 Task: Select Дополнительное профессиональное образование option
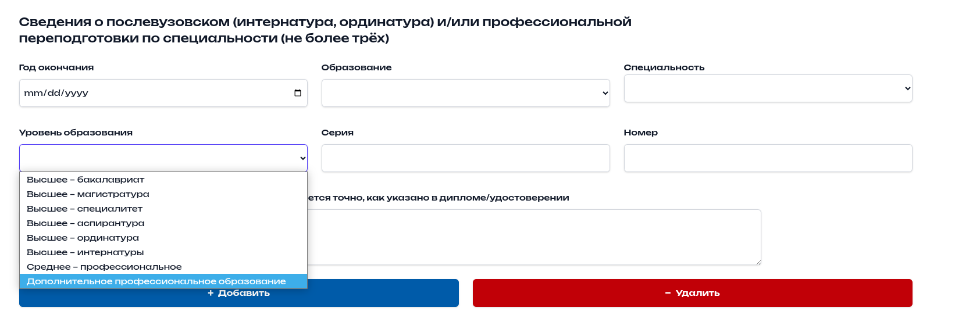point(156,281)
